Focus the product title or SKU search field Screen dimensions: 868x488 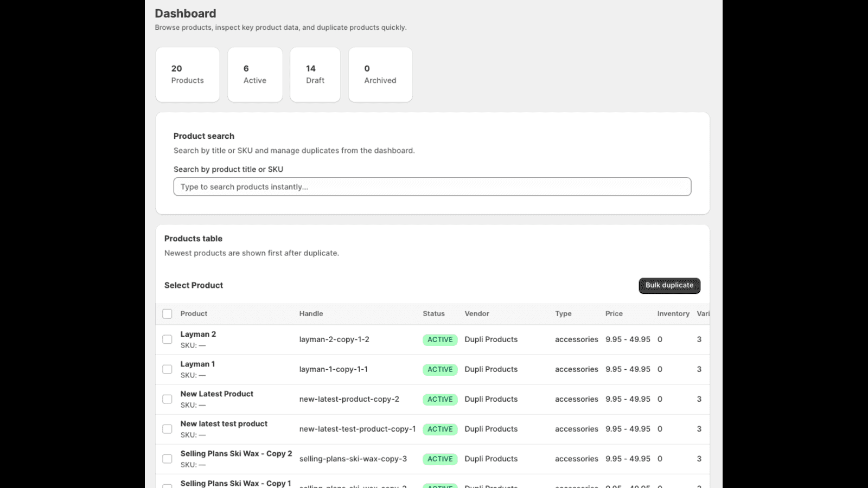click(432, 187)
